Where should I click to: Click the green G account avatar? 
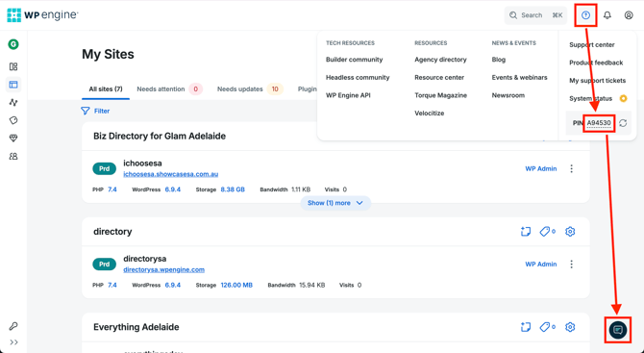13,44
